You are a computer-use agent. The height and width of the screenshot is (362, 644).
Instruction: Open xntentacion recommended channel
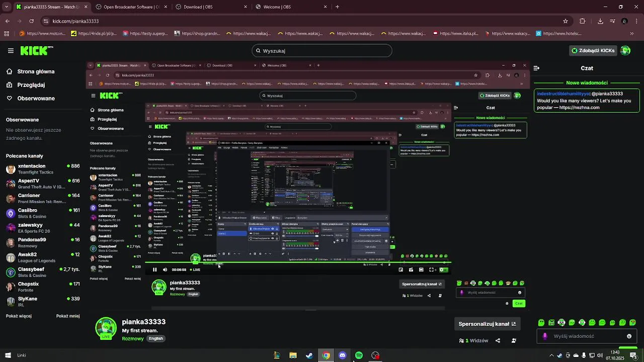(43, 169)
